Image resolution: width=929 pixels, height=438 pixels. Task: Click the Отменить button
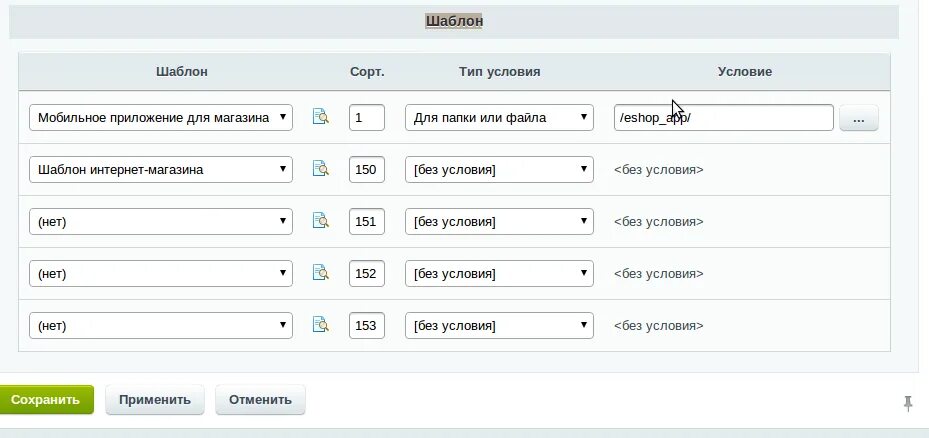(260, 400)
